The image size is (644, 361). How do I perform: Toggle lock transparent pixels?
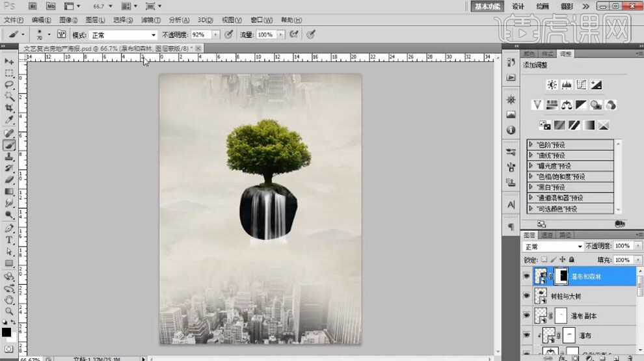tap(544, 260)
